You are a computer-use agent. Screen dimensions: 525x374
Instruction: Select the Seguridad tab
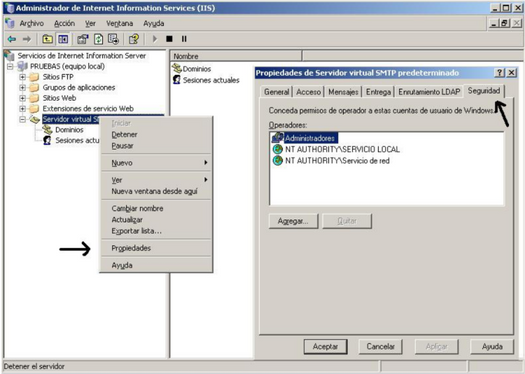[484, 91]
